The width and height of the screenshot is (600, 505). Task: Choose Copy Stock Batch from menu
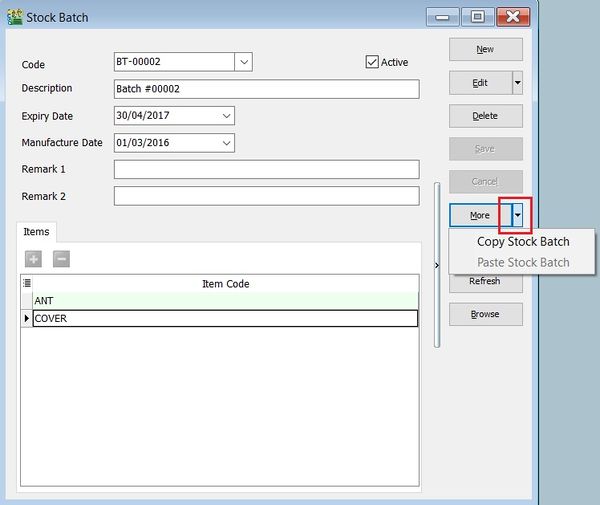523,241
